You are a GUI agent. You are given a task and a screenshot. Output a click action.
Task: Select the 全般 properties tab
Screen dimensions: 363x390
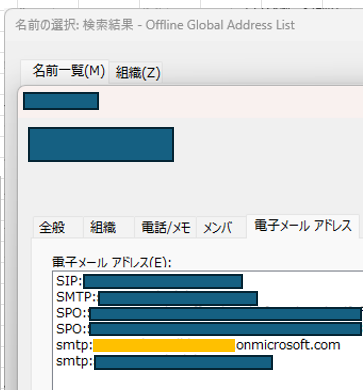tap(58, 227)
